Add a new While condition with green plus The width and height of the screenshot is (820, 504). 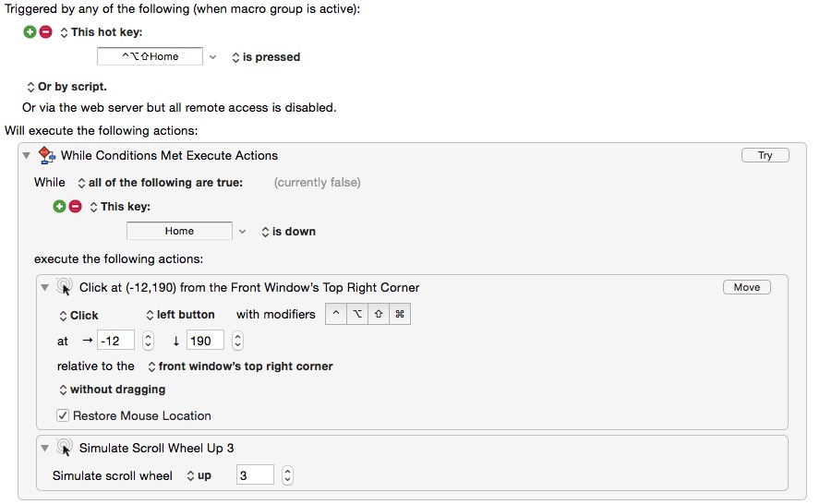(x=60, y=207)
